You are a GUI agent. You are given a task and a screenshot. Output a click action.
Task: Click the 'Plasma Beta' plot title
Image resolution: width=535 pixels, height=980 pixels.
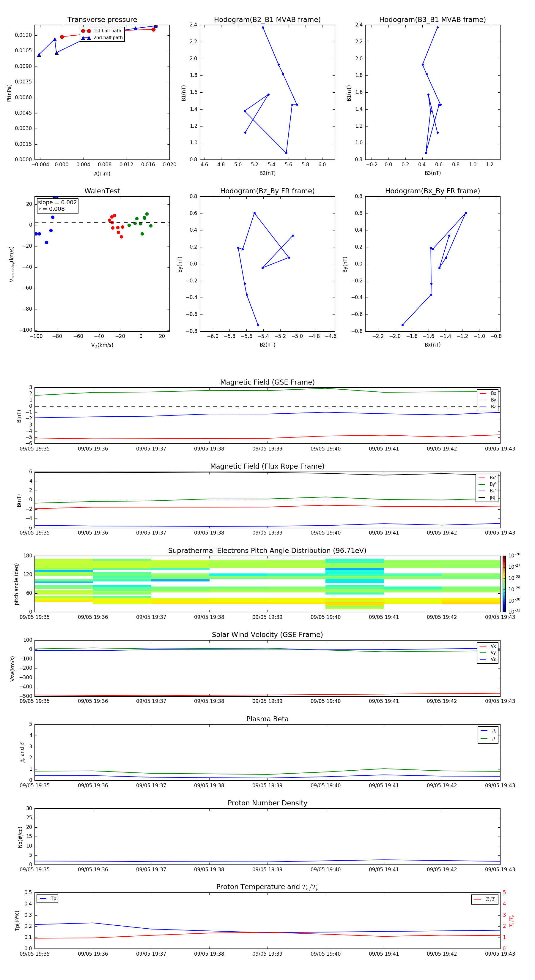coord(267,719)
